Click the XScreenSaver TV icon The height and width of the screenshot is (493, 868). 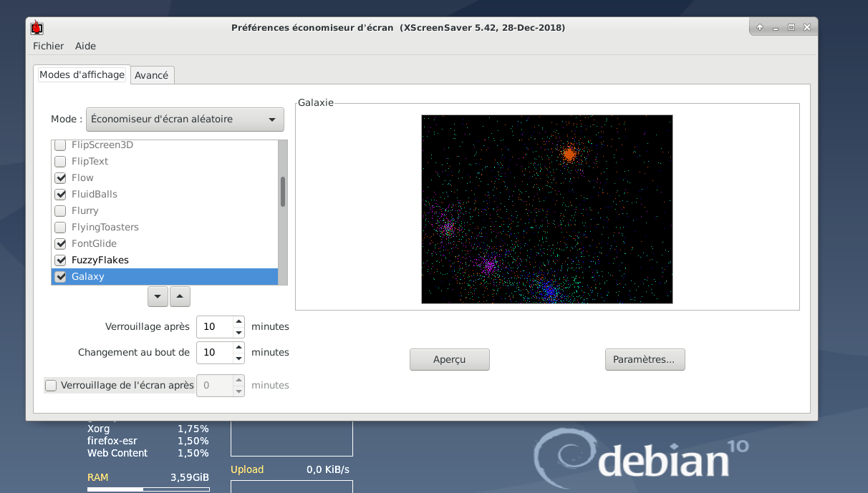point(35,26)
